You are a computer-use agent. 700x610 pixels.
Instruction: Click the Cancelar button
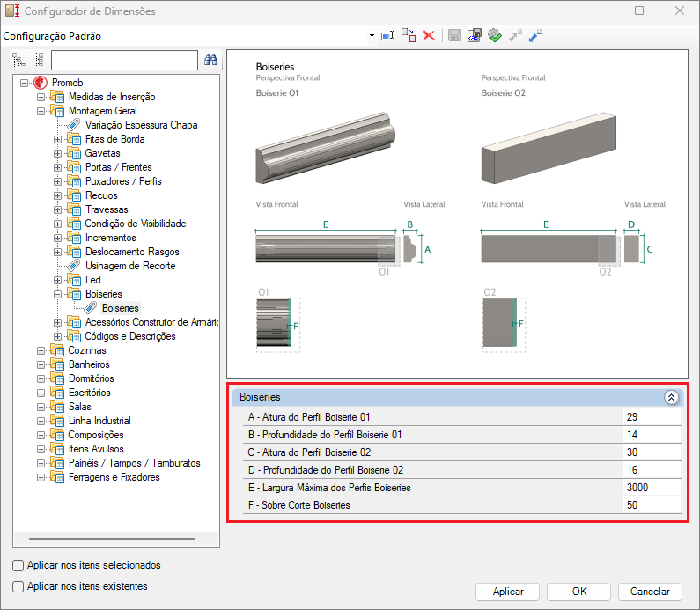[650, 592]
